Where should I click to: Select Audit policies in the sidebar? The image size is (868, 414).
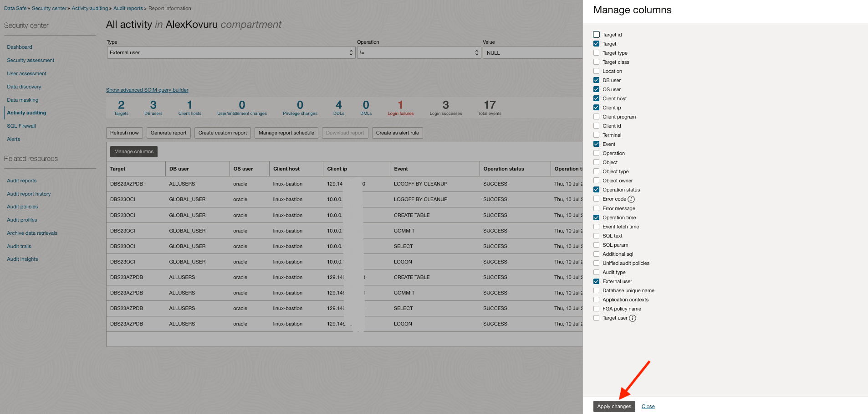[21, 207]
